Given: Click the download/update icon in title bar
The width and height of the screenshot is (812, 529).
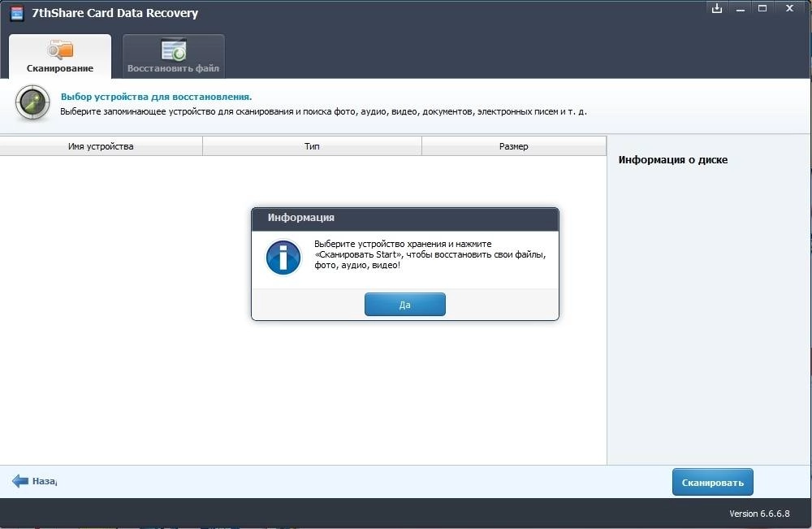Looking at the screenshot, I should tap(717, 8).
